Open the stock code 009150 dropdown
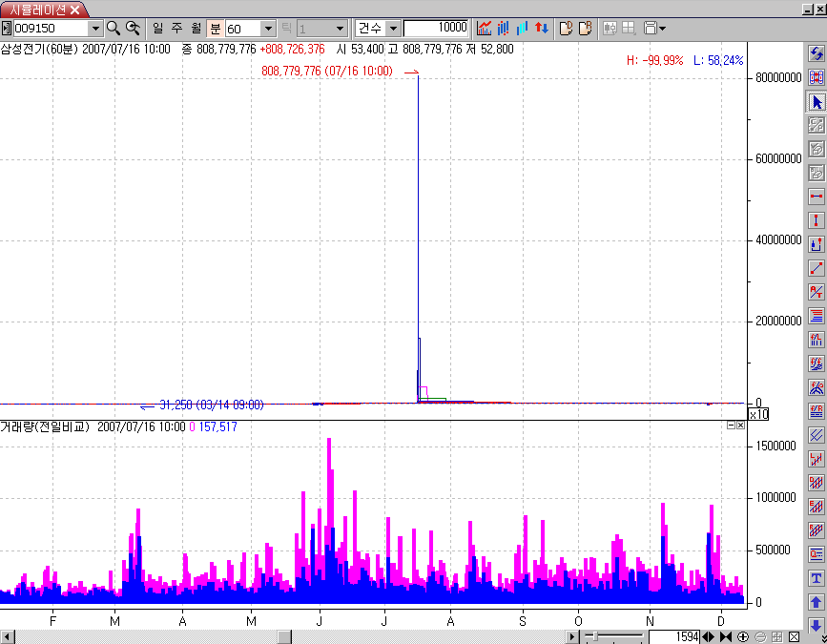 94,29
